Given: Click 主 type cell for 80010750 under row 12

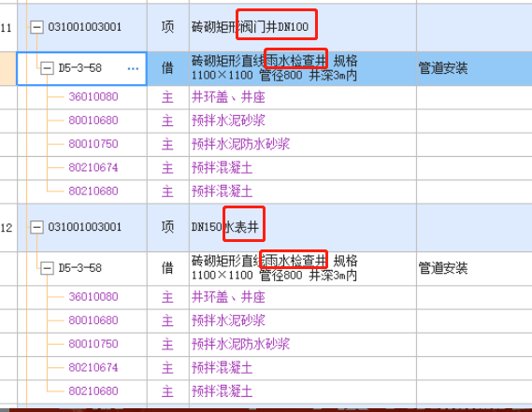Looking at the screenshot, I should click(167, 345).
